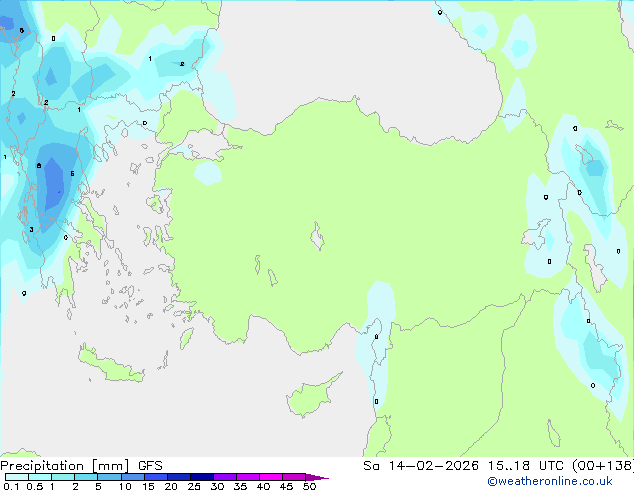This screenshot has width=634, height=490.
Task: Click the 40–45 mm magenta legend swatch
Action: (x=271, y=477)
